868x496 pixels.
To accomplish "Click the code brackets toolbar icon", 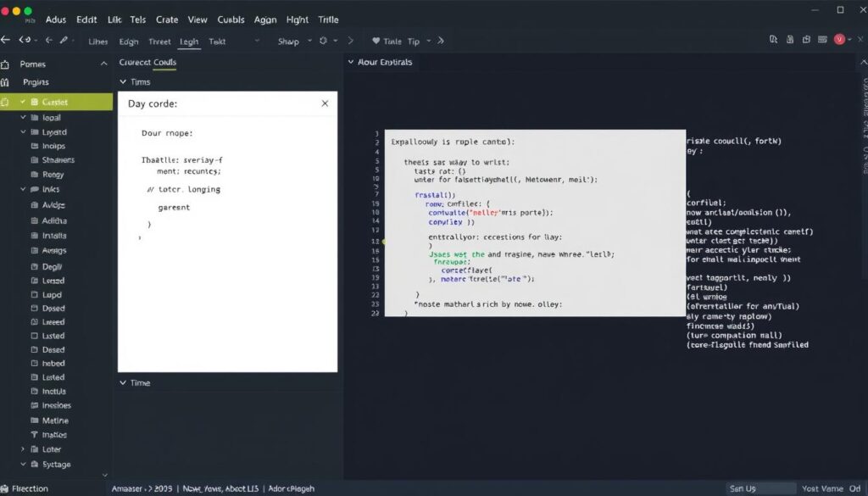I will [25, 40].
